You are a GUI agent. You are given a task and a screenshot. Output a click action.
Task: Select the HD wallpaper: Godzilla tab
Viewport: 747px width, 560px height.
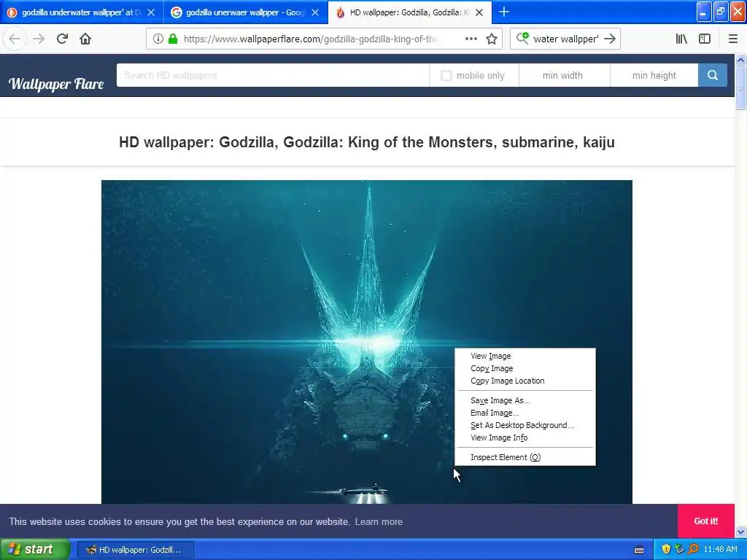click(x=410, y=12)
